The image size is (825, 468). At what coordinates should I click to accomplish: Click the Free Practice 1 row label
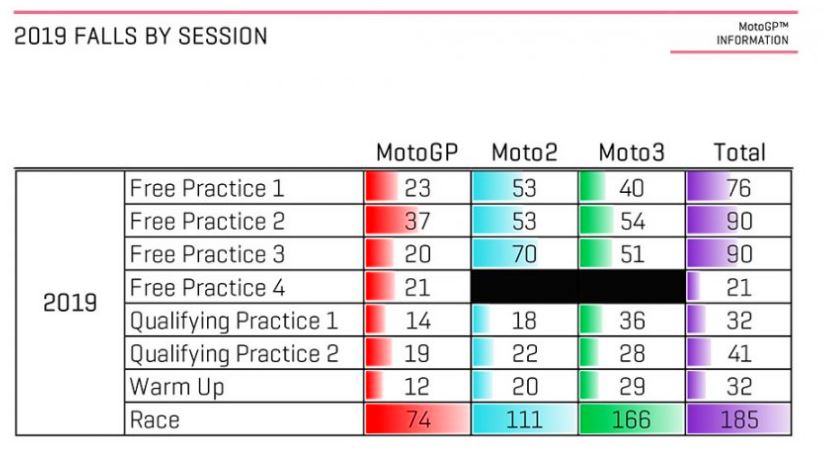click(207, 188)
